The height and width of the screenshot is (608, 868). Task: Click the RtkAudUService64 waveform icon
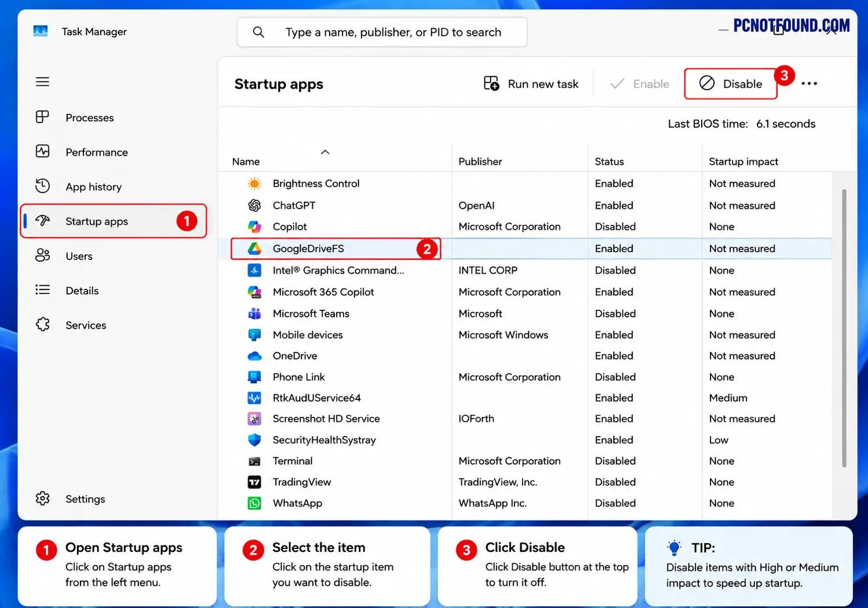coord(254,398)
